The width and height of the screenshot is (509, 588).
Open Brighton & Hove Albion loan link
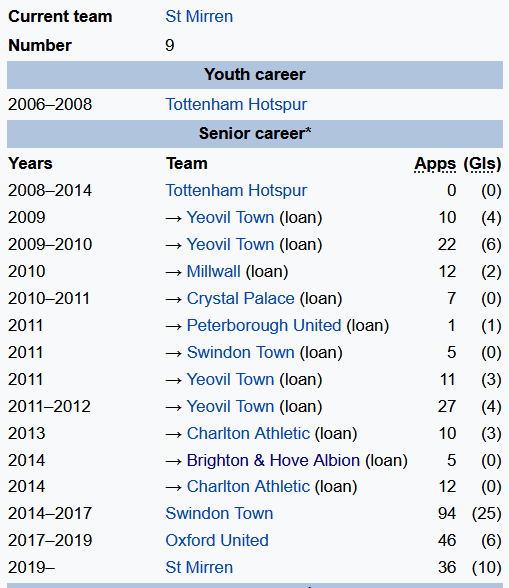pyautogui.click(x=273, y=460)
